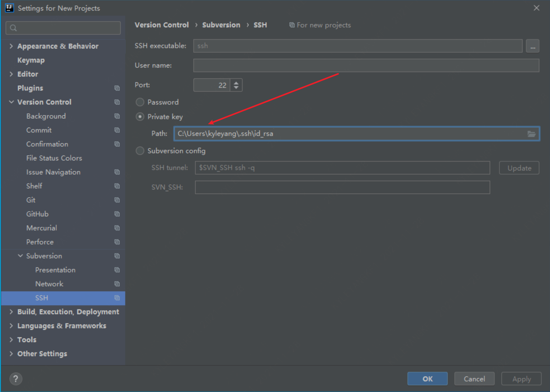The width and height of the screenshot is (550, 392).
Task: Open Keymap settings in sidebar
Action: (31, 60)
